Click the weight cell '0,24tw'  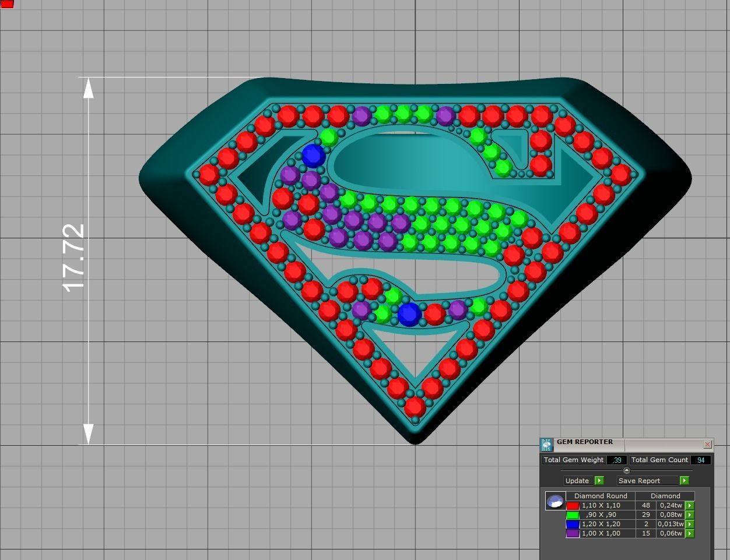pyautogui.click(x=671, y=505)
